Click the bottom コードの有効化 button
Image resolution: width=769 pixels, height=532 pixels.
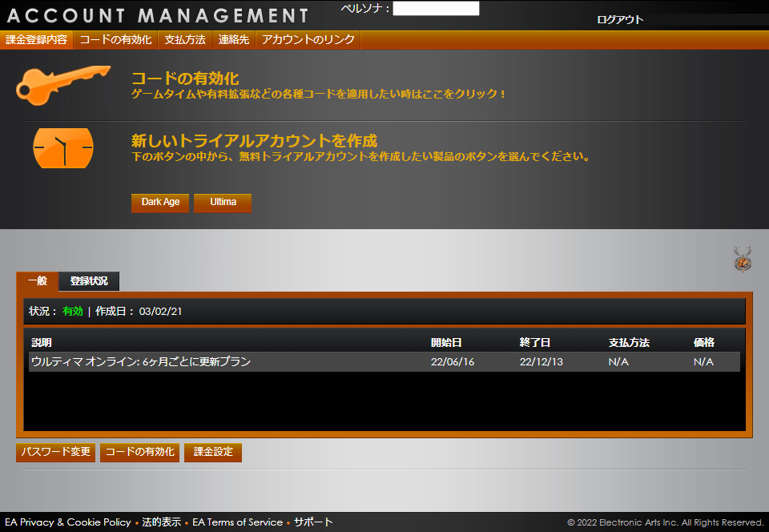pyautogui.click(x=139, y=452)
